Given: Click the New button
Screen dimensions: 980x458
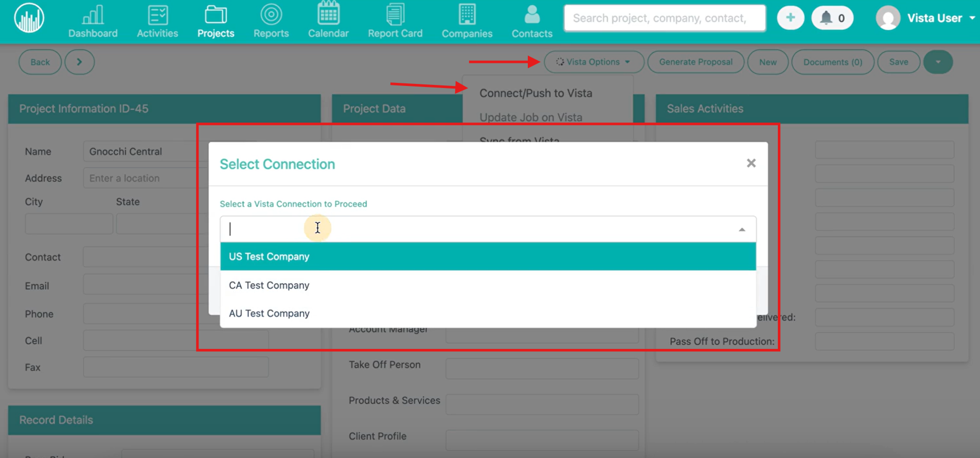Looking at the screenshot, I should coord(768,62).
